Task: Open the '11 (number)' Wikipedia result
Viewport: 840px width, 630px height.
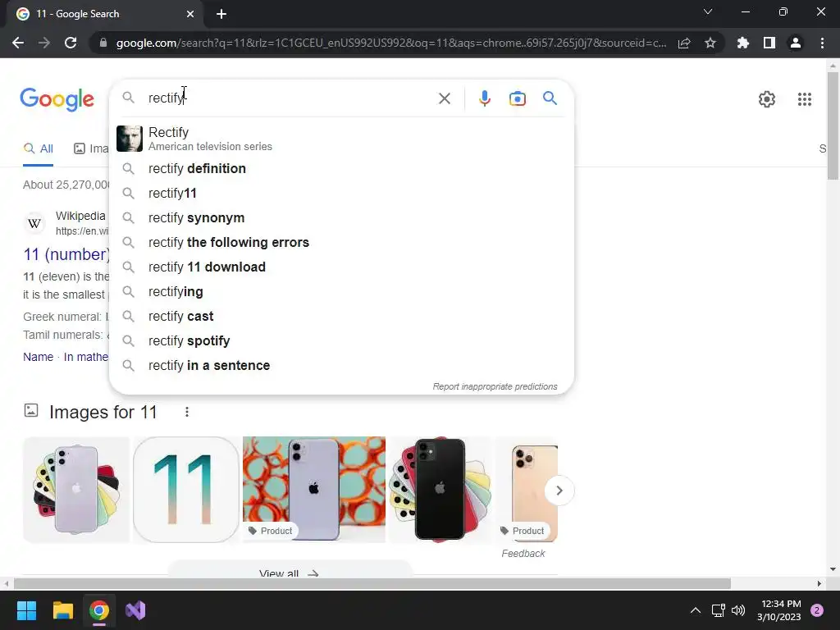Action: [66, 254]
